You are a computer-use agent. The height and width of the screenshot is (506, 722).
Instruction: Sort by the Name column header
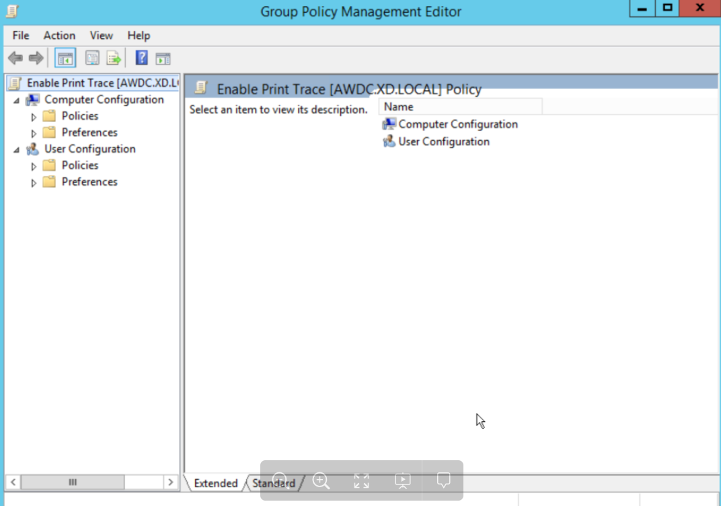tap(460, 107)
